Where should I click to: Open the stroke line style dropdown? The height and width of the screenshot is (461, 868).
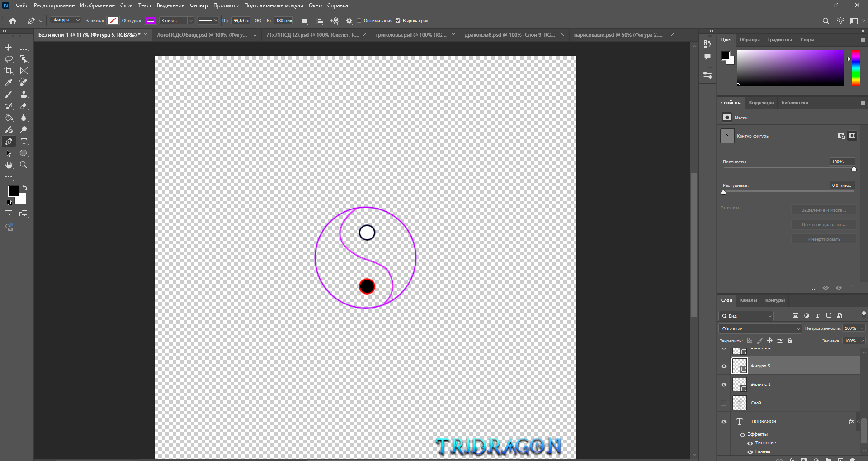pyautogui.click(x=208, y=20)
